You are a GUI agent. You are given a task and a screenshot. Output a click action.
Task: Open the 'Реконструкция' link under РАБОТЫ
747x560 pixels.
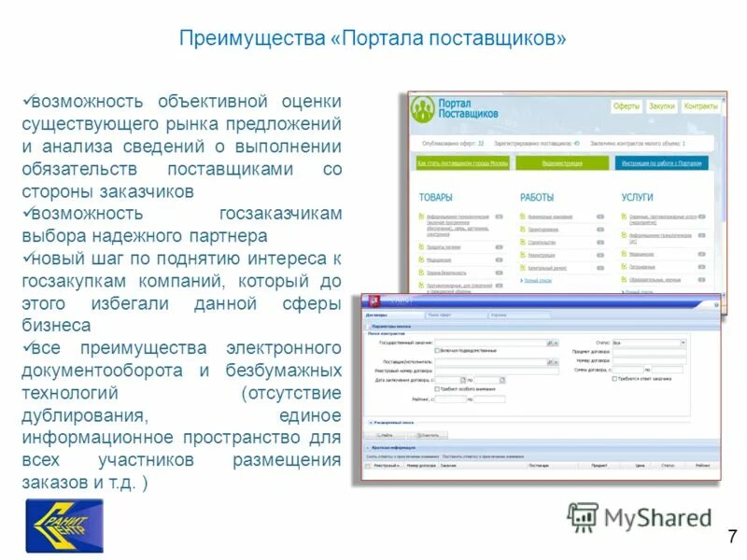coord(542,255)
